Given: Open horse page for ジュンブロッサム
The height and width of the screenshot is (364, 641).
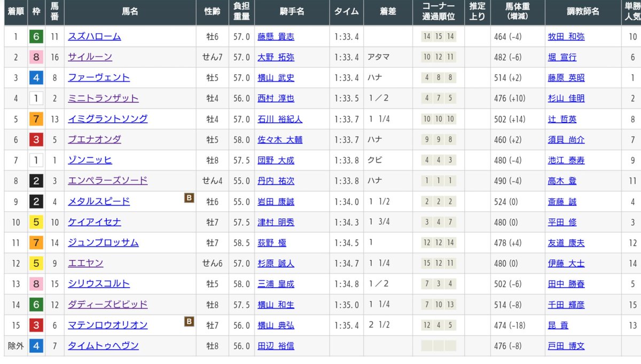Looking at the screenshot, I should [x=103, y=243].
